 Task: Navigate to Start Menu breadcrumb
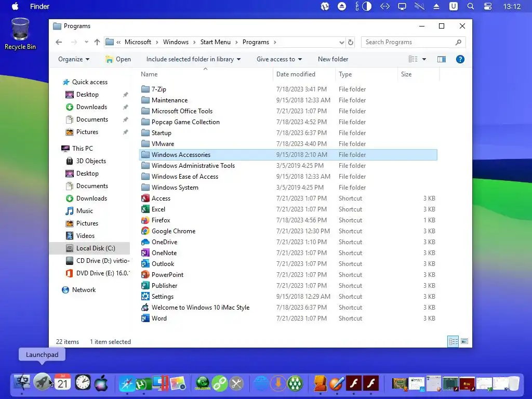(x=215, y=42)
